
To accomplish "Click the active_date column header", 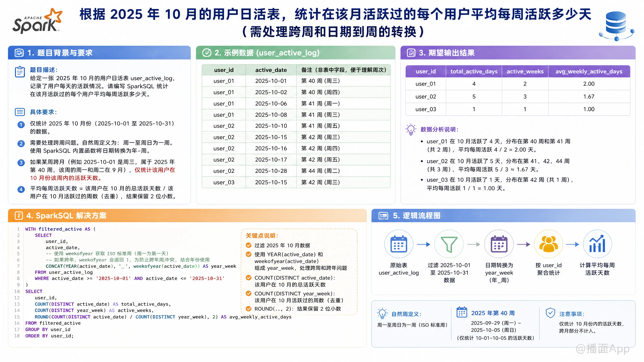I will coord(271,70).
